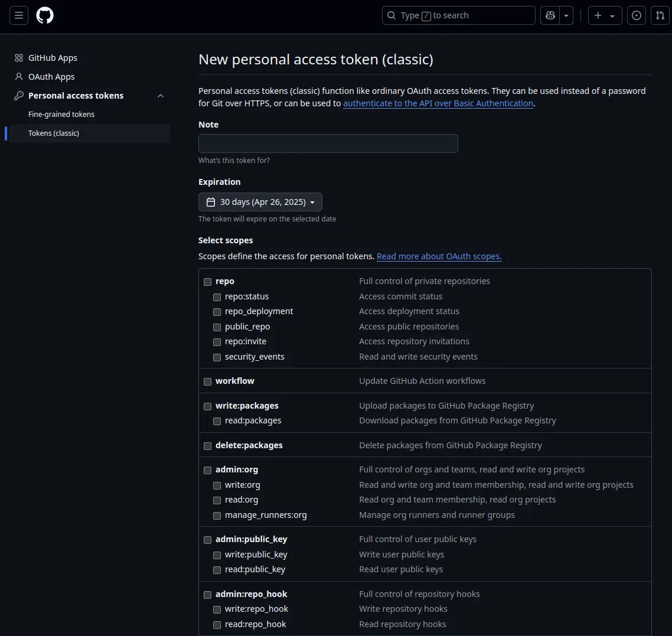Enable admin:public_key scope
The image size is (672, 636).
(x=208, y=540)
